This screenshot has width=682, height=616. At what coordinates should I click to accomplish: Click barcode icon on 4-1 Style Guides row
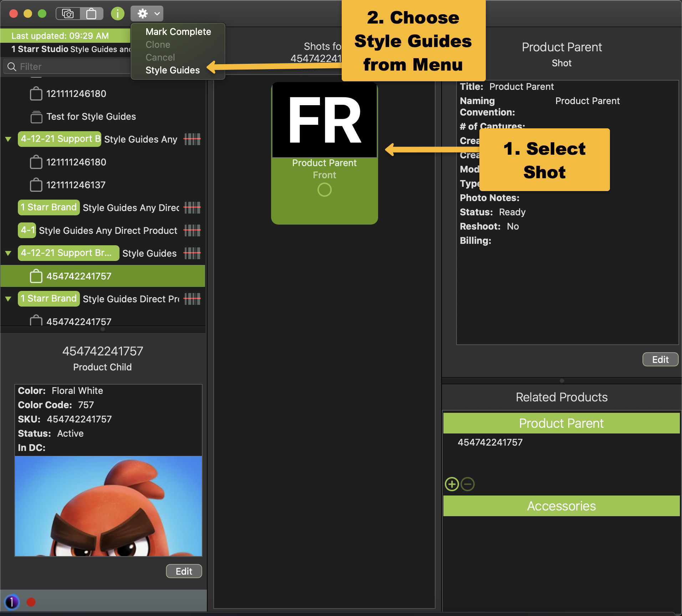192,230
